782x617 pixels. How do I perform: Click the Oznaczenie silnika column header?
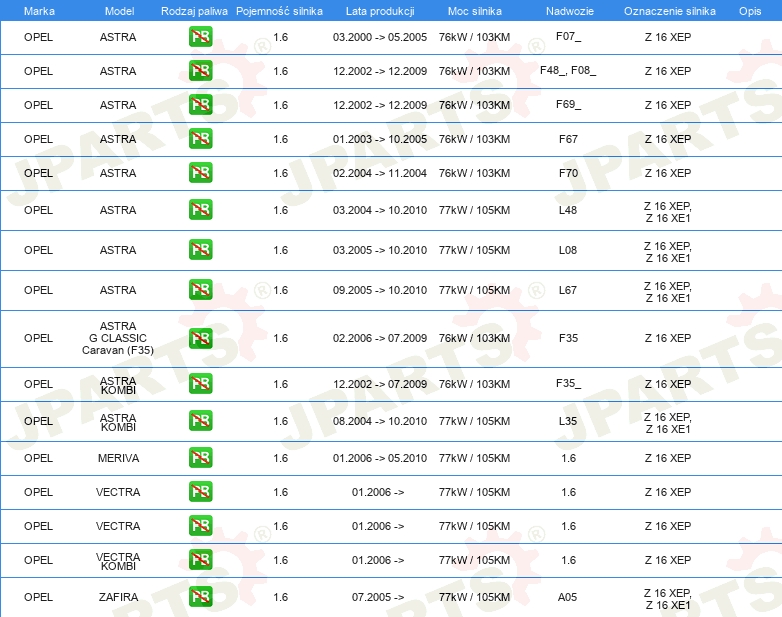(669, 11)
